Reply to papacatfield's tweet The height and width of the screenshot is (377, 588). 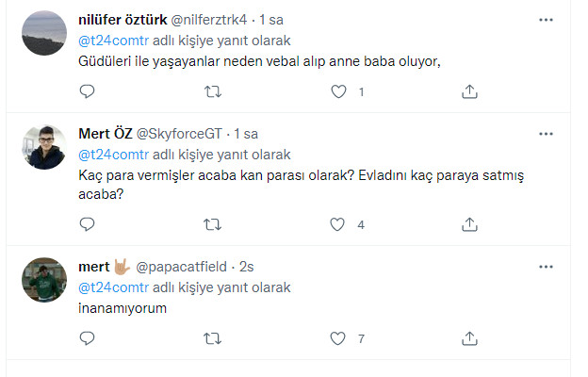[x=87, y=337]
